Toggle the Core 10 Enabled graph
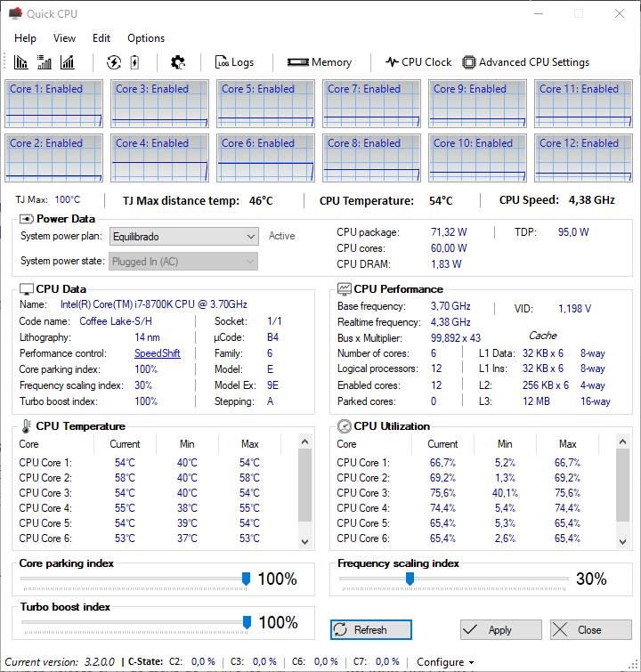Image resolution: width=641 pixels, height=672 pixels. point(477,158)
